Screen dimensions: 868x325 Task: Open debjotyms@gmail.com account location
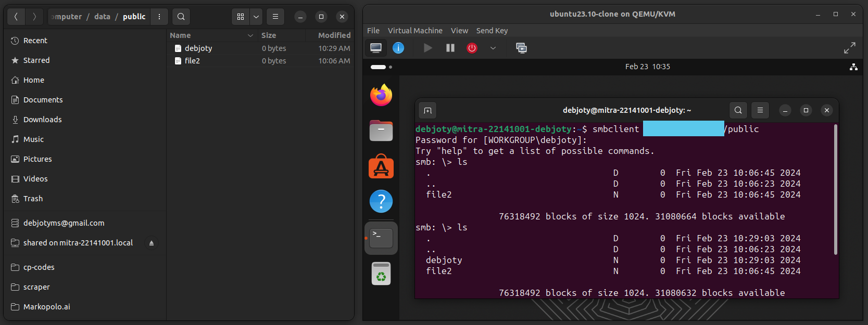[x=85, y=223]
